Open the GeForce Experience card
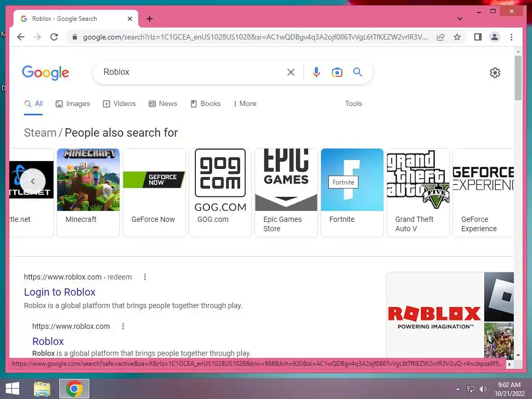 tap(483, 192)
